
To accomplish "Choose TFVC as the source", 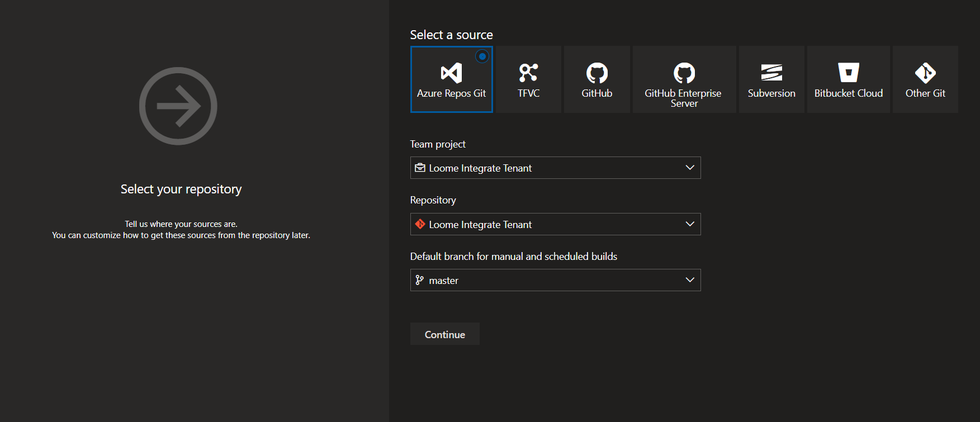I will 528,79.
